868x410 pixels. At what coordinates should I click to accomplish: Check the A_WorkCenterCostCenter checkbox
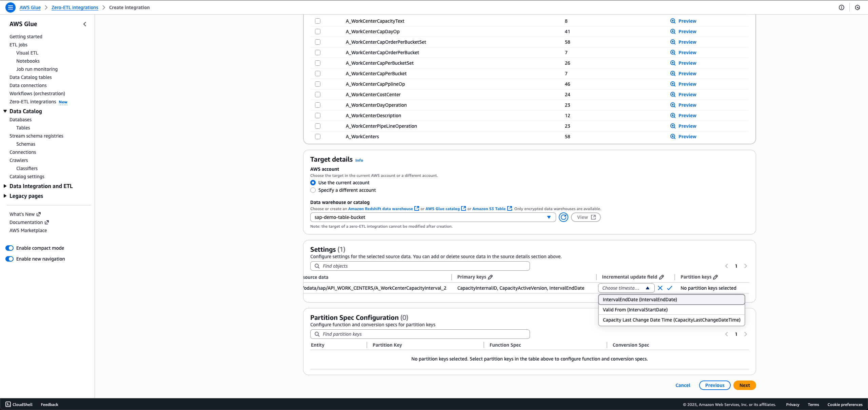tap(318, 95)
